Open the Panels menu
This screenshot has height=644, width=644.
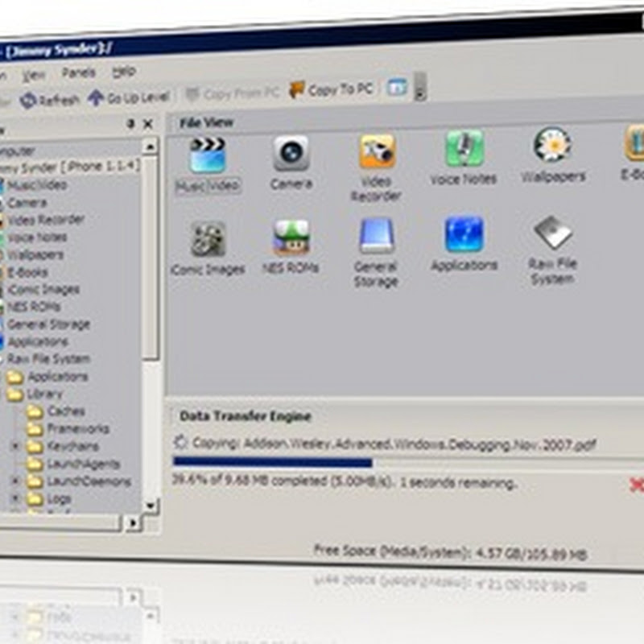click(78, 73)
